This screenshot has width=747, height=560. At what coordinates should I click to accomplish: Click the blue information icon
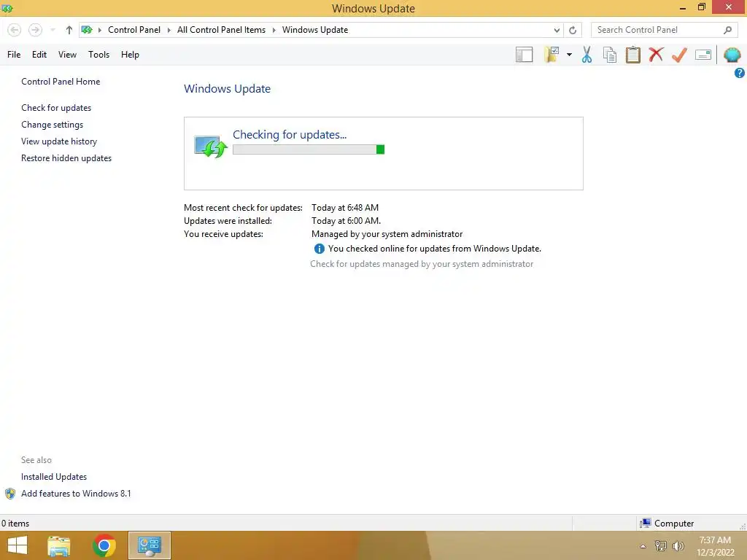[x=320, y=249]
